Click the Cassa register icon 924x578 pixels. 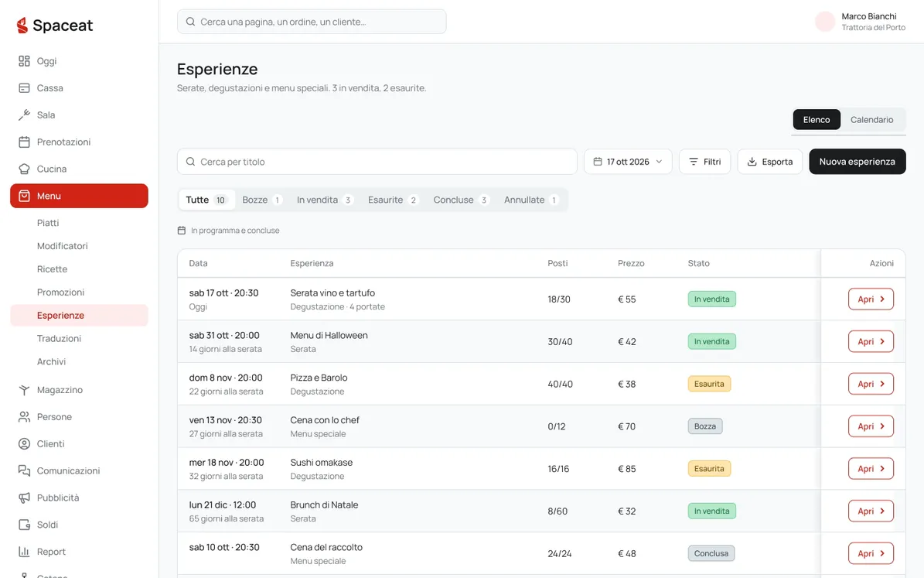click(x=24, y=88)
